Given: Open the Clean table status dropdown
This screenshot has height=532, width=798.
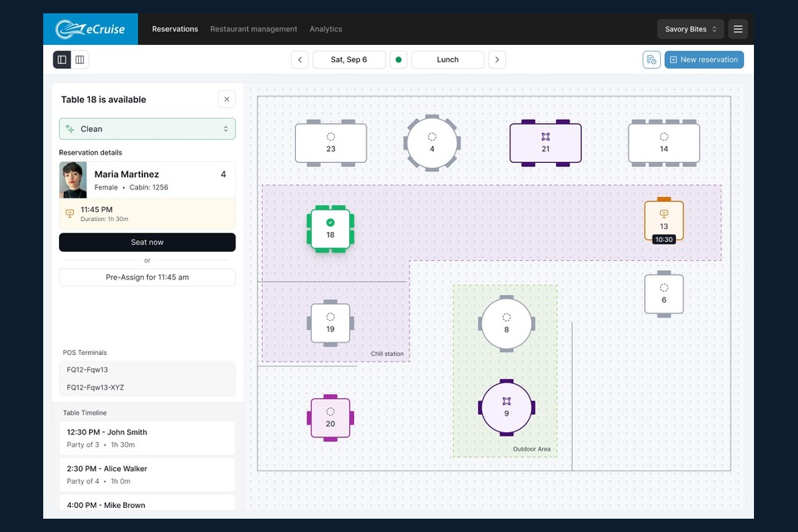Looking at the screenshot, I should 147,129.
